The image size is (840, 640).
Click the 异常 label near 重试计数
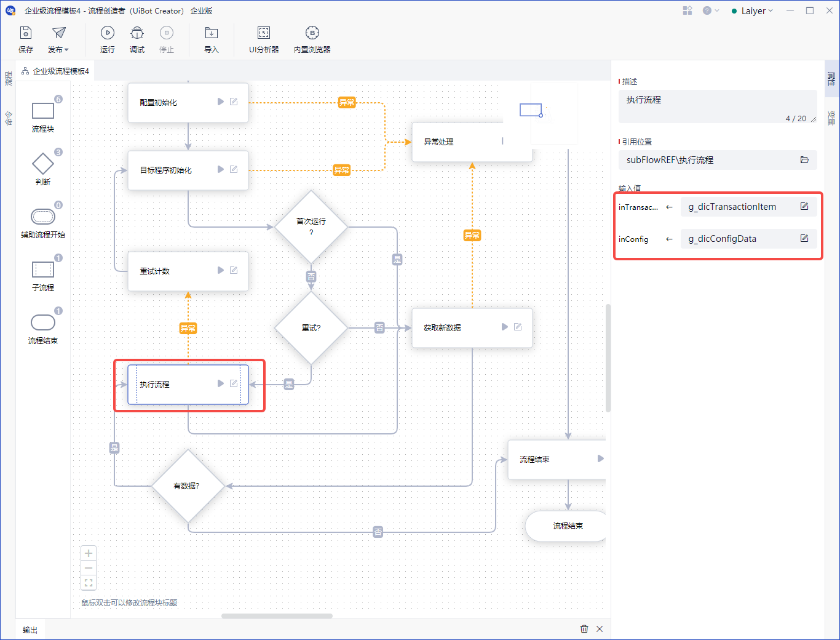(x=188, y=328)
